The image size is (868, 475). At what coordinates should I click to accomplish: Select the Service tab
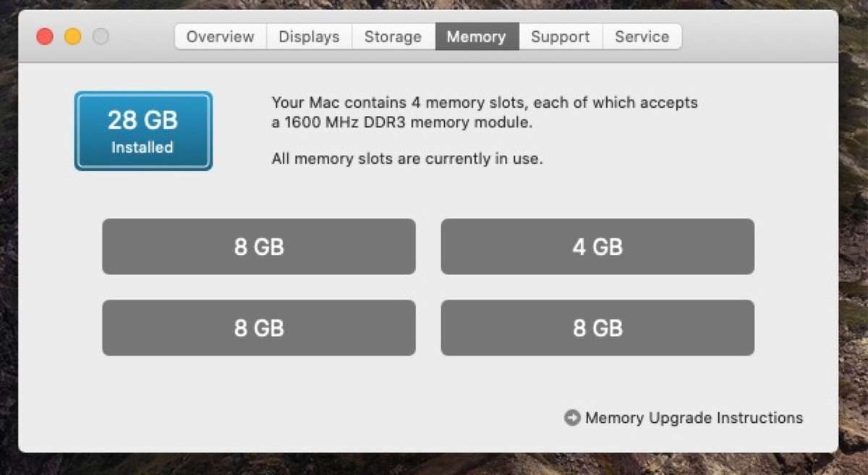[x=642, y=36]
